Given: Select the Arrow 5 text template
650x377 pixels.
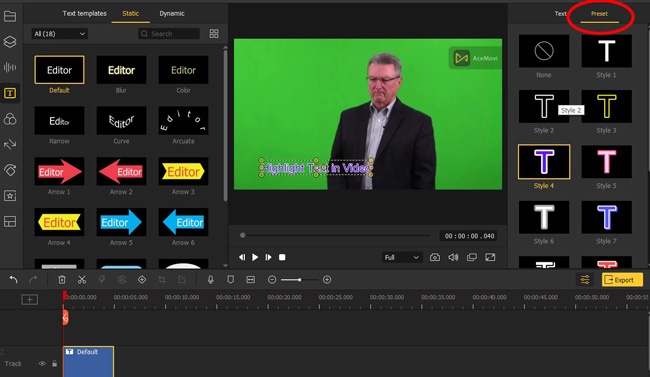Looking at the screenshot, I should [121, 222].
